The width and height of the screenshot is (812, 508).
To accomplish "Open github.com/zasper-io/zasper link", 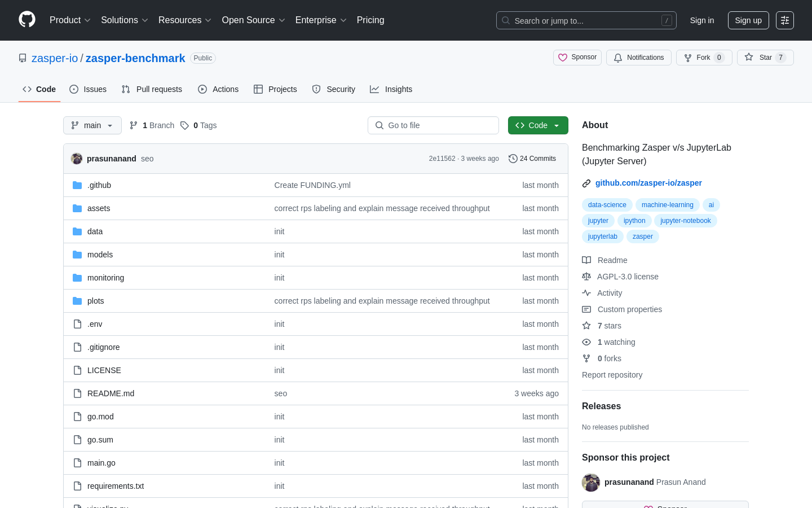I will point(648,183).
